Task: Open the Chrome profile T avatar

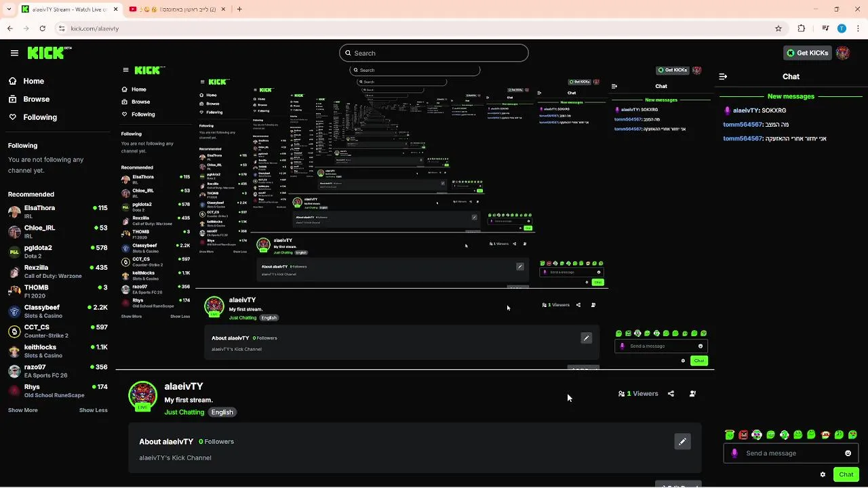Action: [x=842, y=28]
